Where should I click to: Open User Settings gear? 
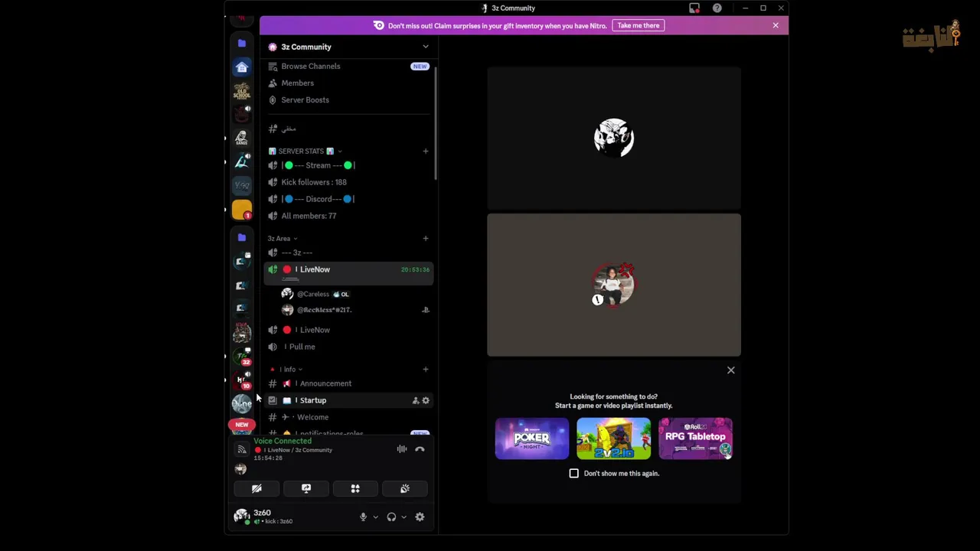[420, 517]
